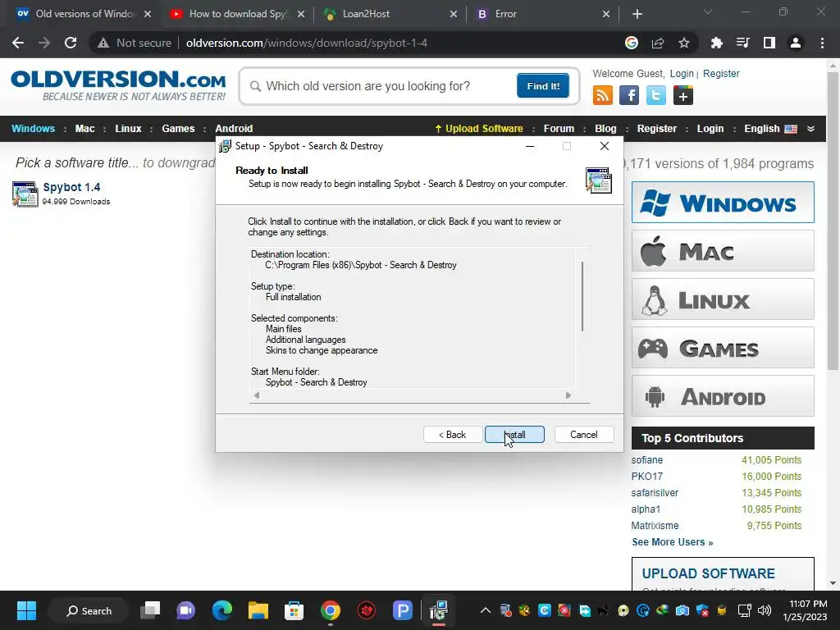This screenshot has width=840, height=630.
Task: Open the English language selector
Action: click(770, 129)
